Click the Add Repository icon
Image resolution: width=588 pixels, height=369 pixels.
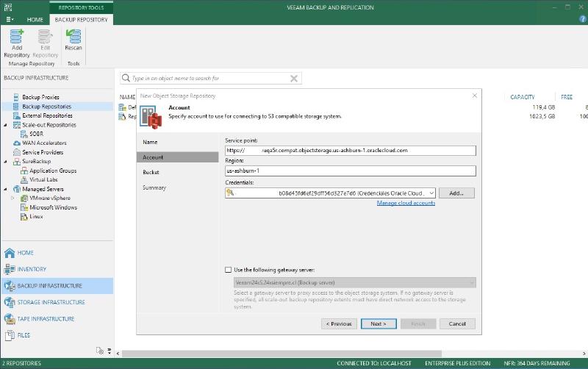(x=16, y=37)
